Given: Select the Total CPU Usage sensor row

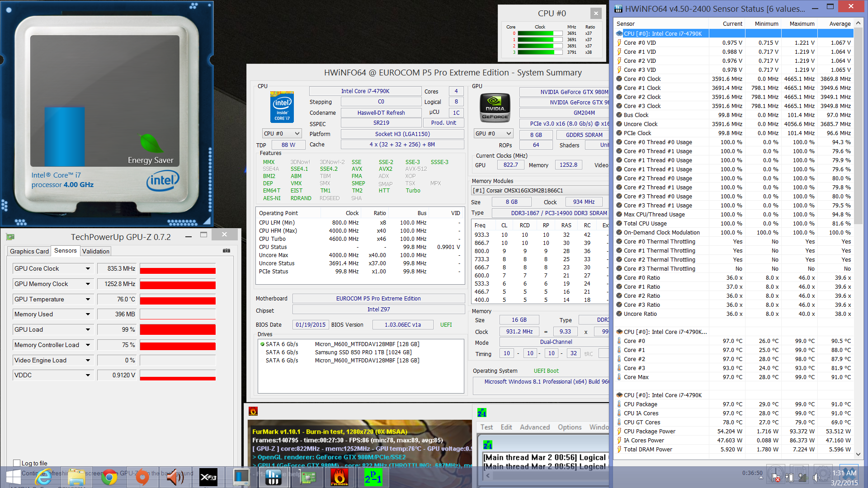Looking at the screenshot, I should [734, 223].
